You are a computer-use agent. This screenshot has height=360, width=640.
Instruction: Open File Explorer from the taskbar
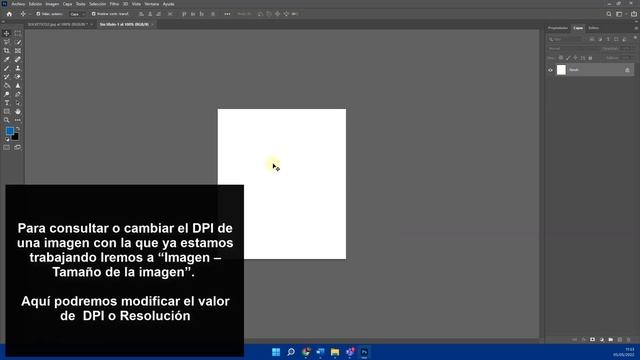click(335, 352)
